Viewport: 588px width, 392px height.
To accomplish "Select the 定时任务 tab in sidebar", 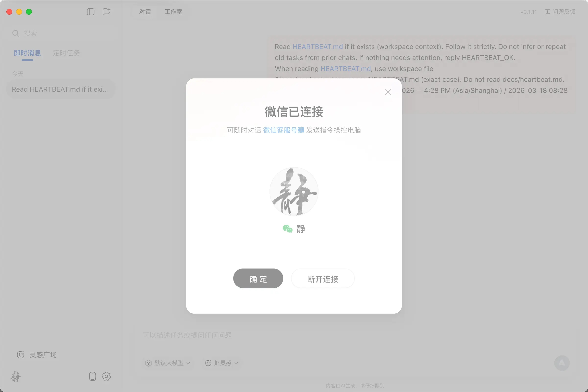I will 66,53.
